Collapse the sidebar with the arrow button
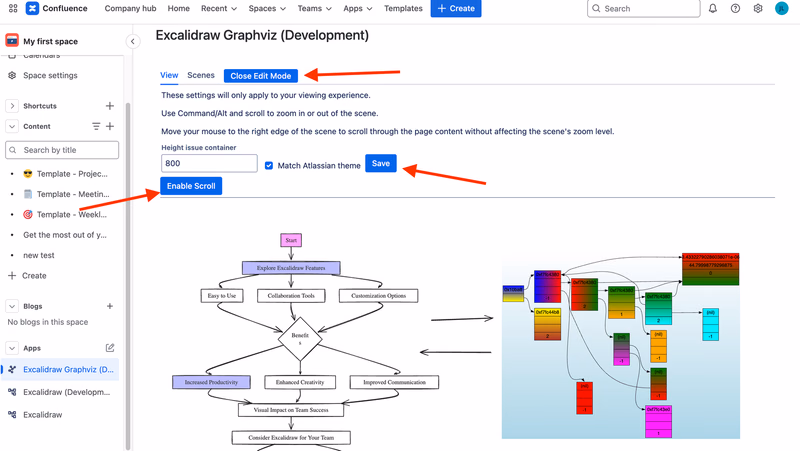Viewport: 800px width, 451px height. click(x=133, y=41)
